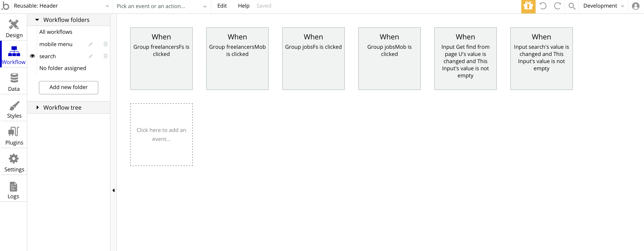The image size is (644, 251).
Task: Select the All workflows folder
Action: [x=56, y=32]
